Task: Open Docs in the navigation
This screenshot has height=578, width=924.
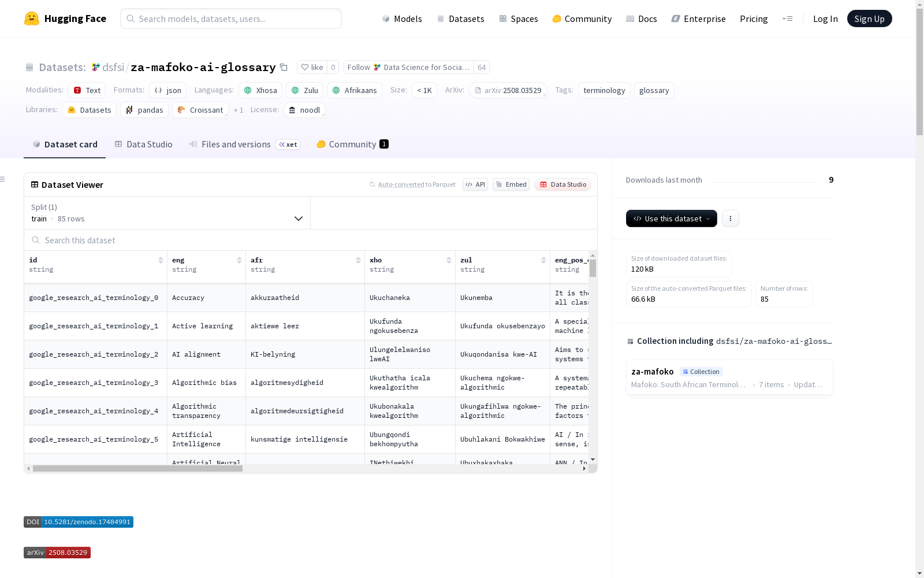Action: [642, 18]
